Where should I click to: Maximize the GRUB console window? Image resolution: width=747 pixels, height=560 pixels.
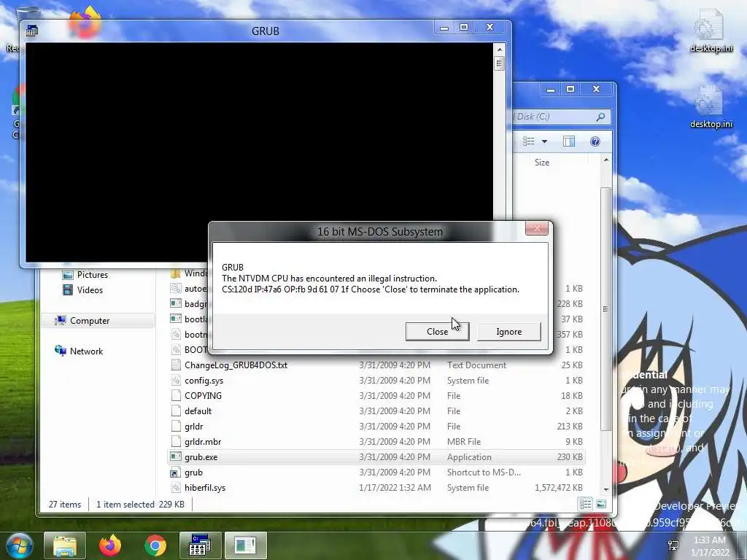[x=464, y=27]
